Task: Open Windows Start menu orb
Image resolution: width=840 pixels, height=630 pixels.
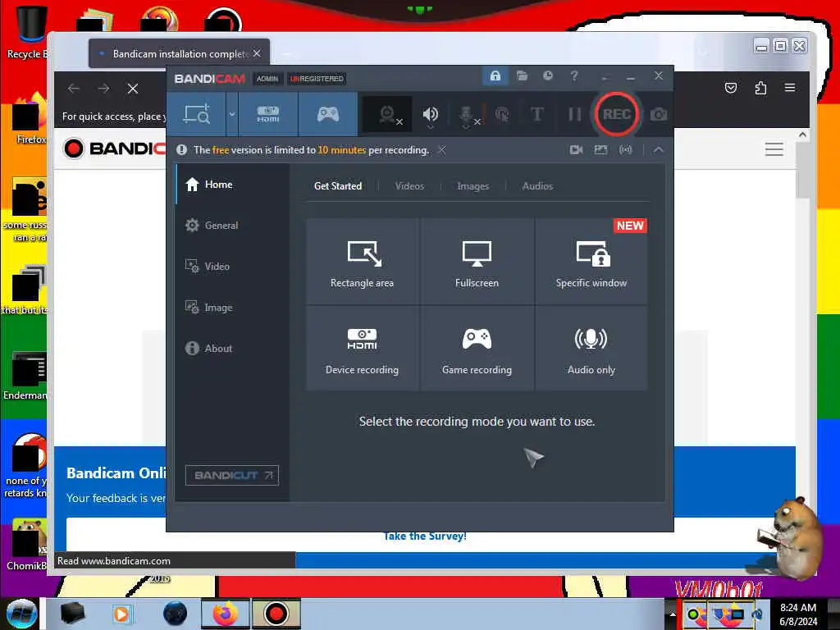Action: click(21, 614)
